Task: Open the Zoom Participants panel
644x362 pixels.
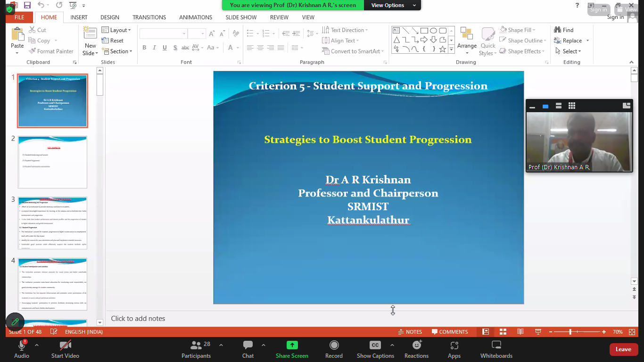Action: pos(196,349)
